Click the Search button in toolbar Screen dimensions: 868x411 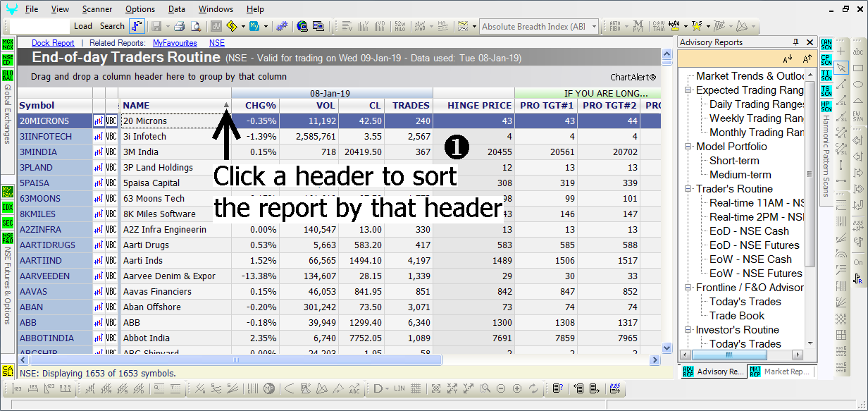pos(112,26)
